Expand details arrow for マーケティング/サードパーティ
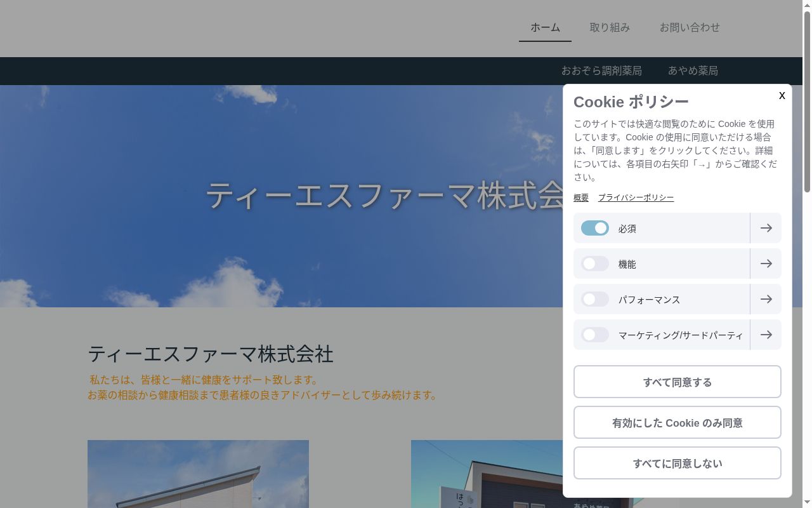This screenshot has height=508, width=812. tap(766, 335)
